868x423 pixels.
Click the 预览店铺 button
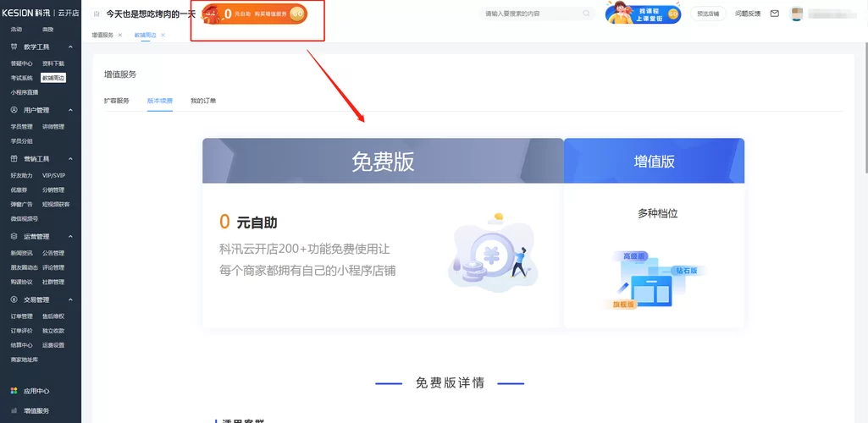point(708,14)
